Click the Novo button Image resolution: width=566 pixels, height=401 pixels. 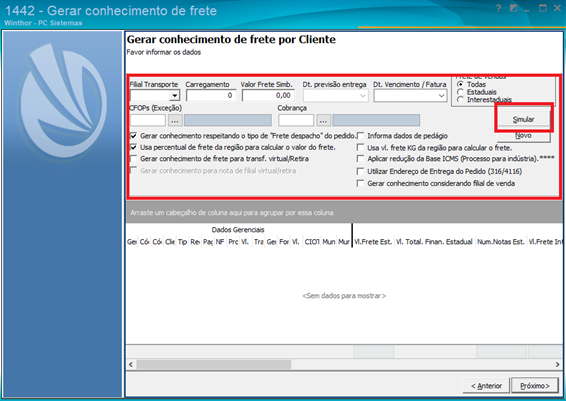(523, 136)
